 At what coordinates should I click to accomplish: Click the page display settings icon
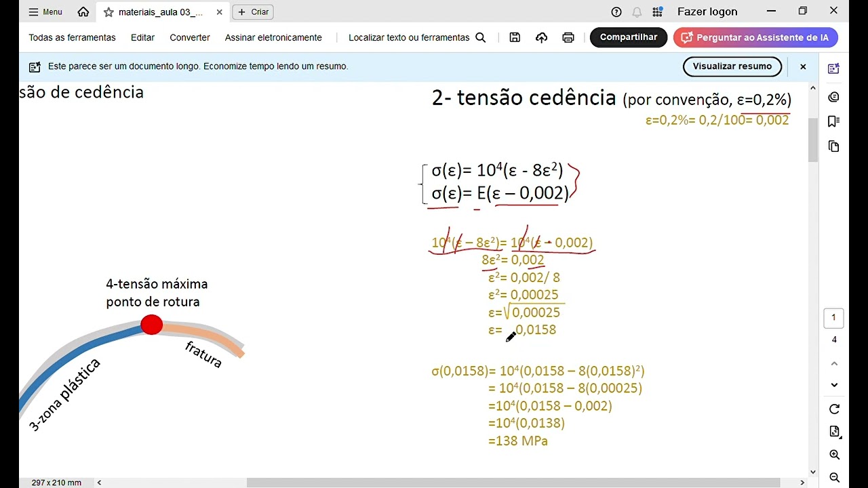tap(834, 432)
